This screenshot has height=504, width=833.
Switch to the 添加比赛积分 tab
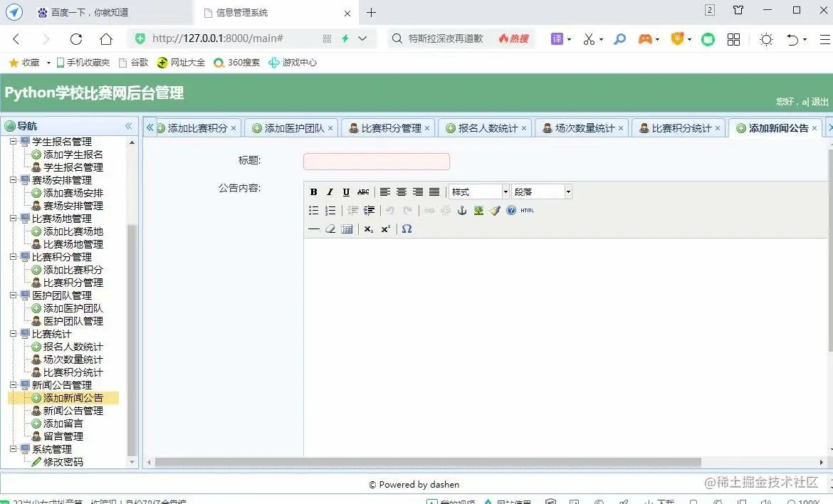(x=198, y=128)
